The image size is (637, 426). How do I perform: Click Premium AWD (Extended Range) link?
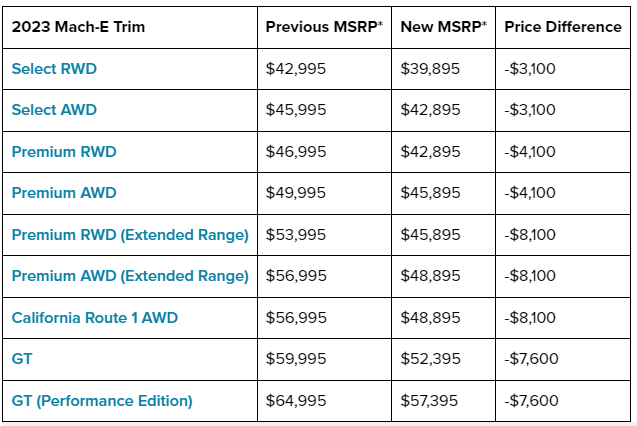point(130,276)
